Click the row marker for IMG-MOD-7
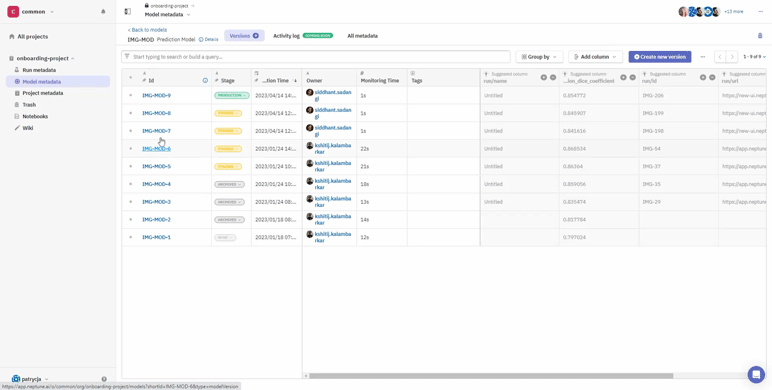Screen dimensions: 772x390 [130, 131]
